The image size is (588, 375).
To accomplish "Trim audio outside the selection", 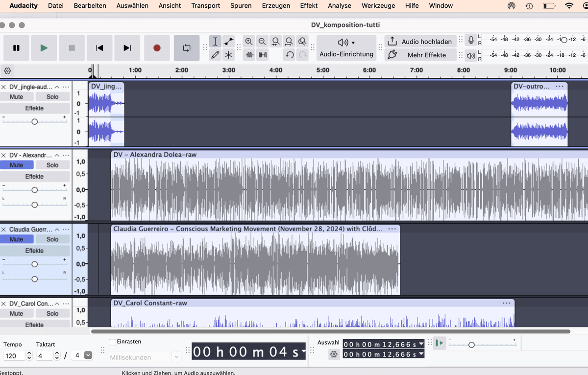I will 249,55.
